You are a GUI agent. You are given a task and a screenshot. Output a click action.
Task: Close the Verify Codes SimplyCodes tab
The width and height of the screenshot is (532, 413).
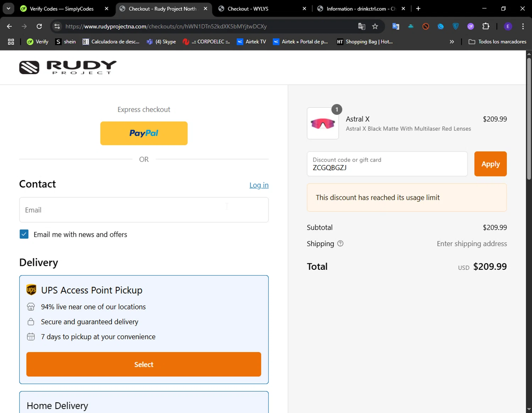(x=106, y=9)
